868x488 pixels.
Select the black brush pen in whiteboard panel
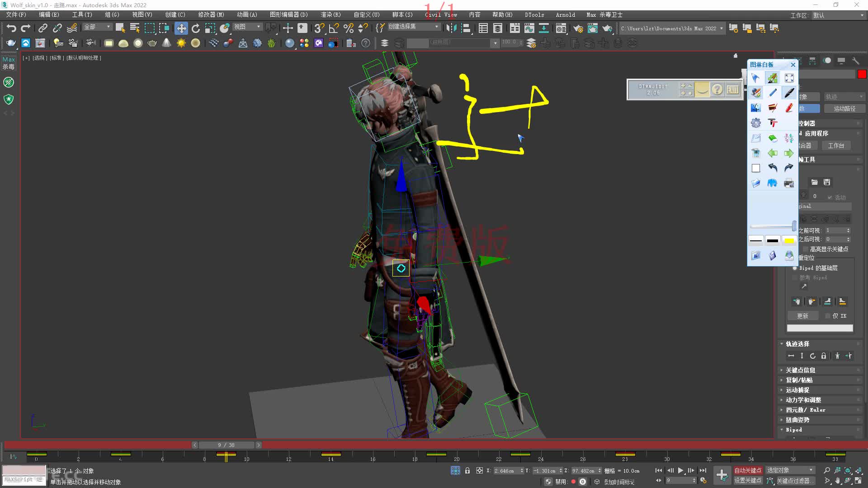[x=789, y=93]
